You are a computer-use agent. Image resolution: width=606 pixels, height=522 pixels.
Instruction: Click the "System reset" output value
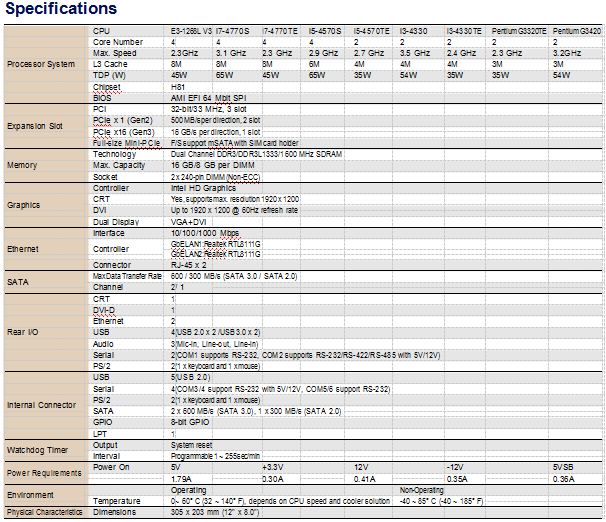(192, 445)
